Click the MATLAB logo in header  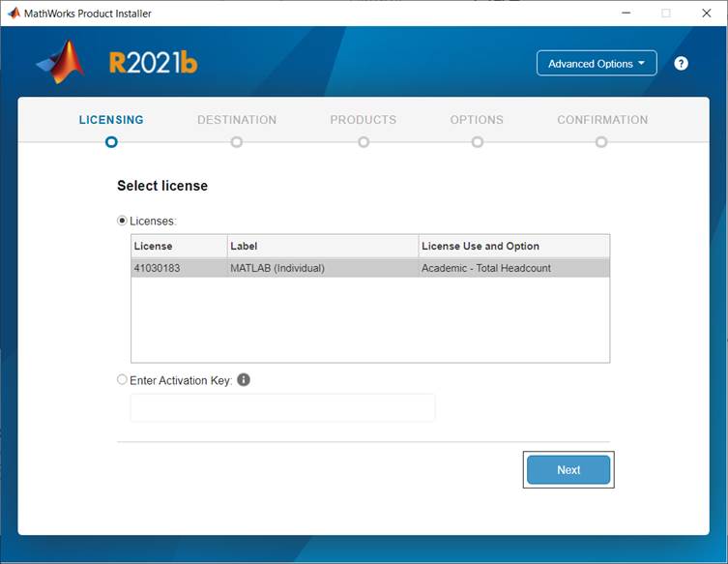point(61,62)
